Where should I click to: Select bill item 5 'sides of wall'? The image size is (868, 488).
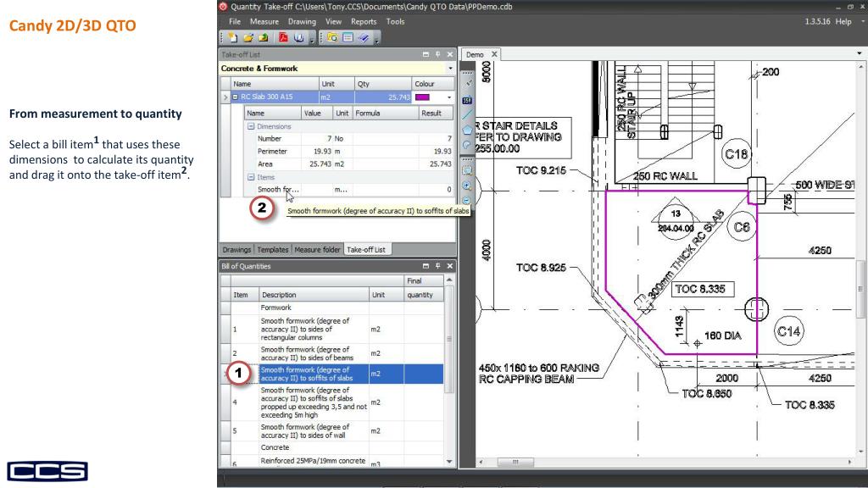click(332, 431)
